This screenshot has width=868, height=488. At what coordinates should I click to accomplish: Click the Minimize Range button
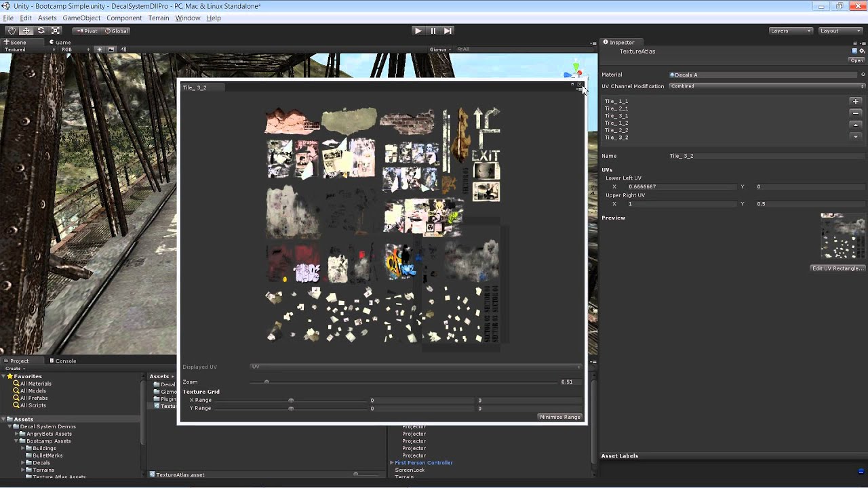559,416
